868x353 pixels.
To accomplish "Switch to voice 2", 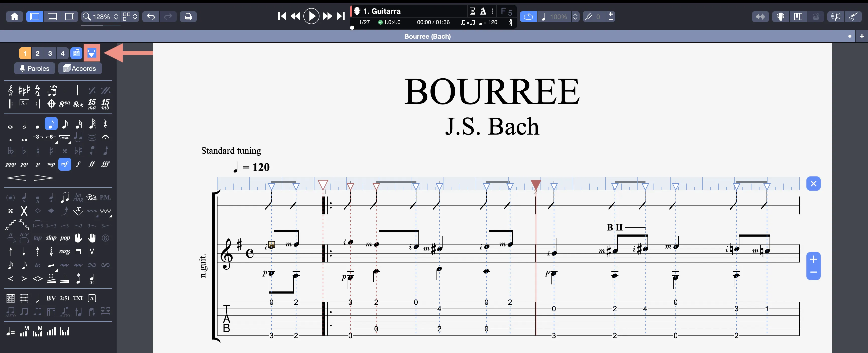I will (37, 53).
